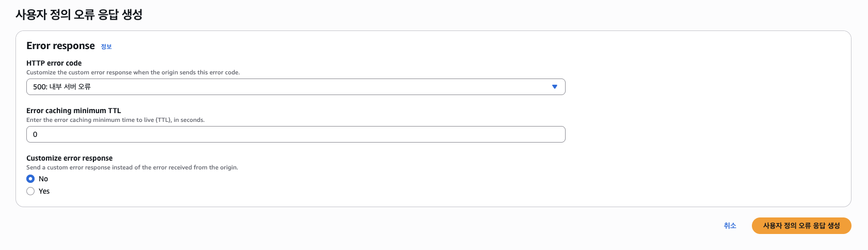Viewport: 868px width, 250px height.
Task: Focus the Error caching minimum TTL field
Action: 296,134
